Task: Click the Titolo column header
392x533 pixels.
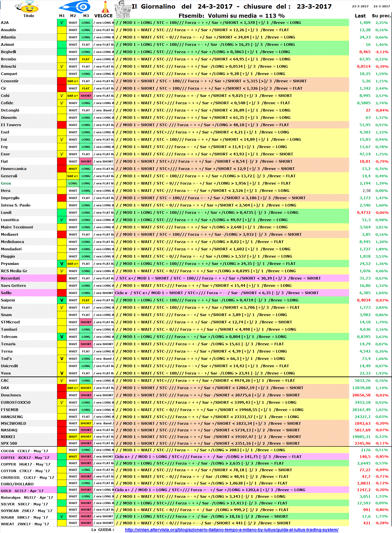Action: [x=29, y=16]
